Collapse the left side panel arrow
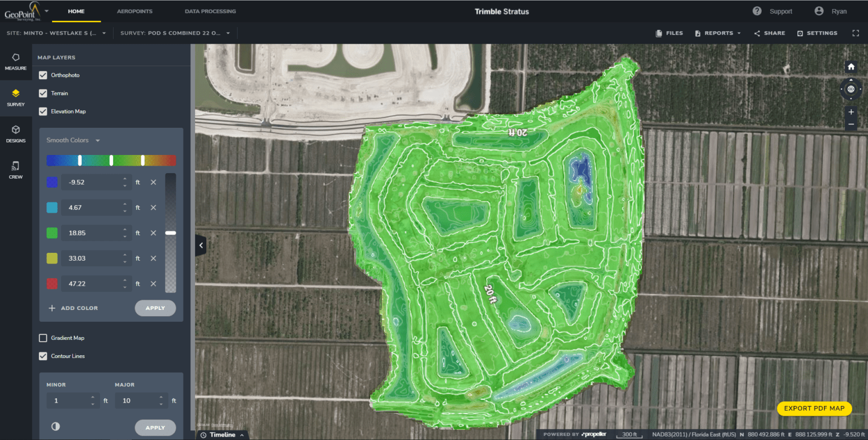The height and width of the screenshot is (440, 868). coord(201,245)
